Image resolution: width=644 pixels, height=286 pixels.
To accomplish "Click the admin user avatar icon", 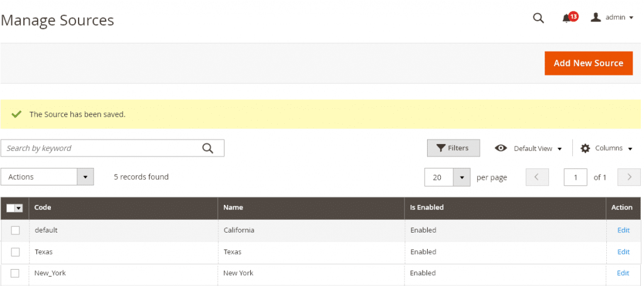I will coord(596,17).
